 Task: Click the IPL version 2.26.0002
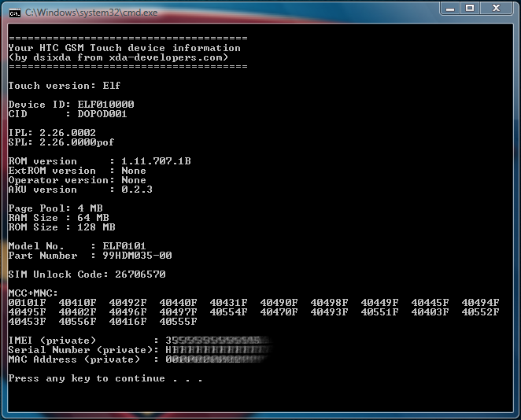(x=68, y=133)
